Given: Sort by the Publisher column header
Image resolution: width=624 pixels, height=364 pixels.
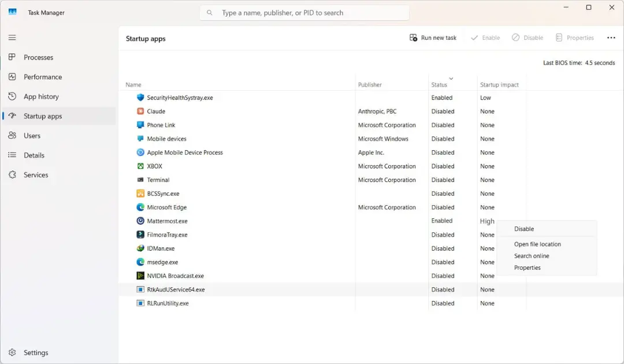Looking at the screenshot, I should click(370, 85).
